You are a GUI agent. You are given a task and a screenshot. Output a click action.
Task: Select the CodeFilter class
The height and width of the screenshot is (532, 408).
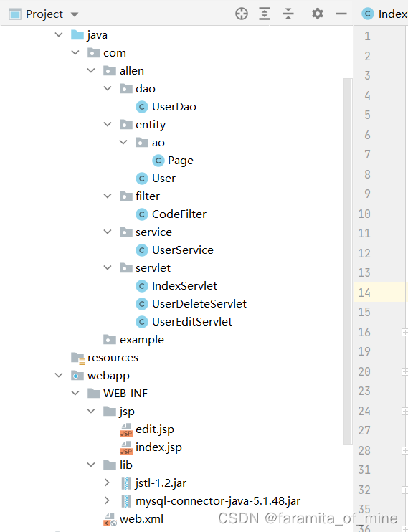pyautogui.click(x=179, y=214)
